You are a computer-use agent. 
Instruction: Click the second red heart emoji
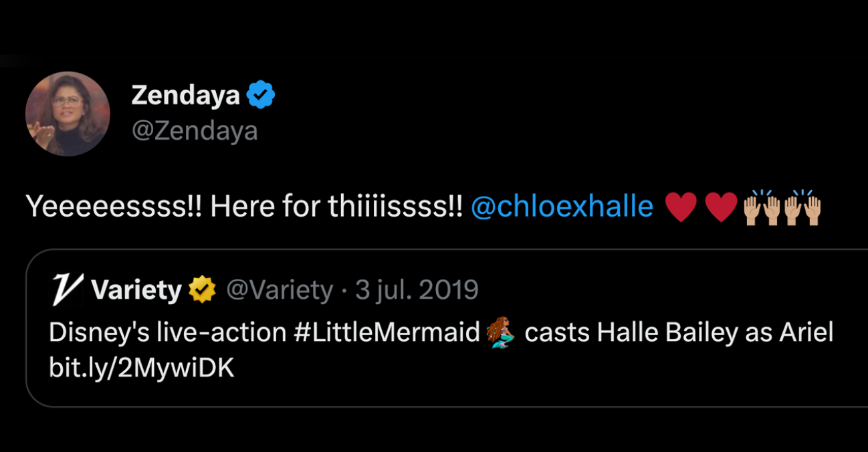(x=721, y=208)
